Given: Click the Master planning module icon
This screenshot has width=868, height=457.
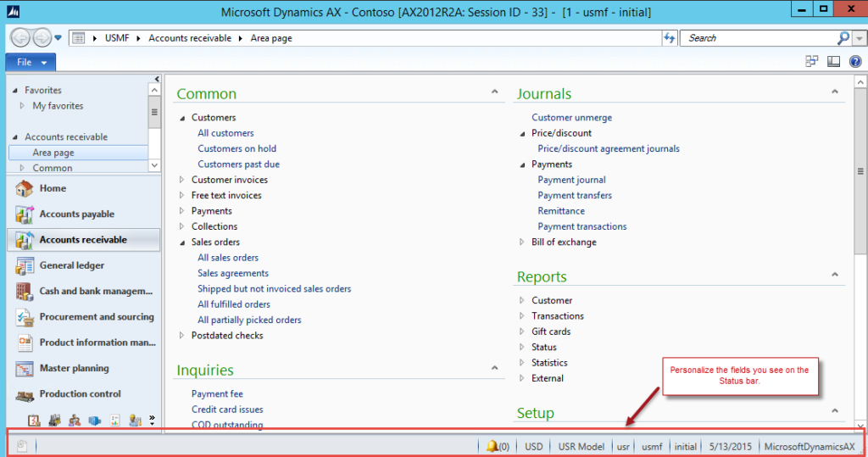Looking at the screenshot, I should (x=25, y=368).
